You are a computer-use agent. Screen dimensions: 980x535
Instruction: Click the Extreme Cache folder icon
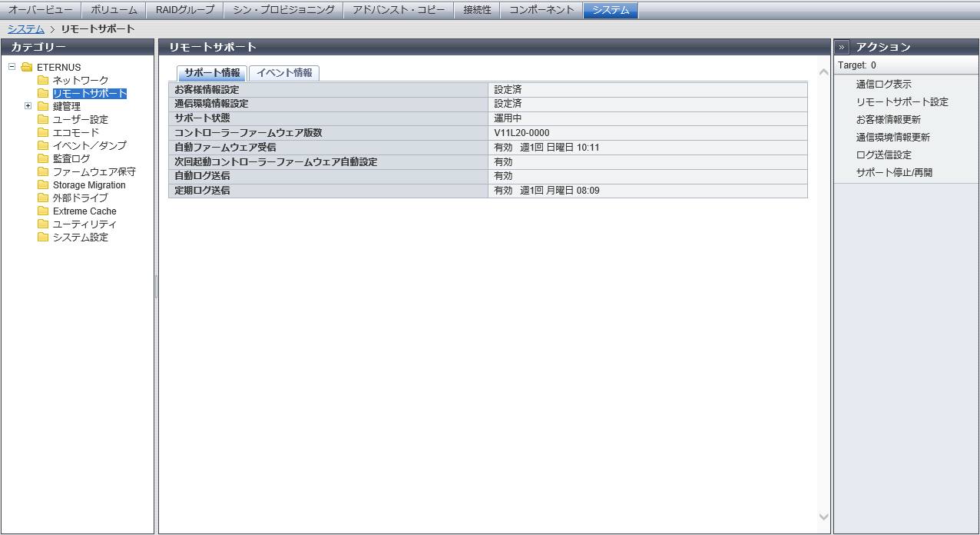click(43, 211)
